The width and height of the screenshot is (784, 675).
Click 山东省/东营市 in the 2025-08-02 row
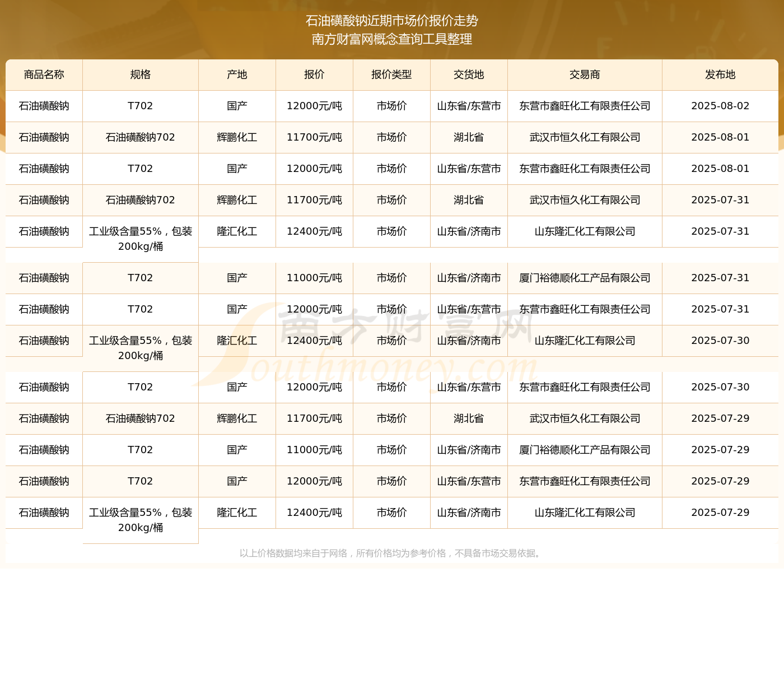click(x=469, y=106)
